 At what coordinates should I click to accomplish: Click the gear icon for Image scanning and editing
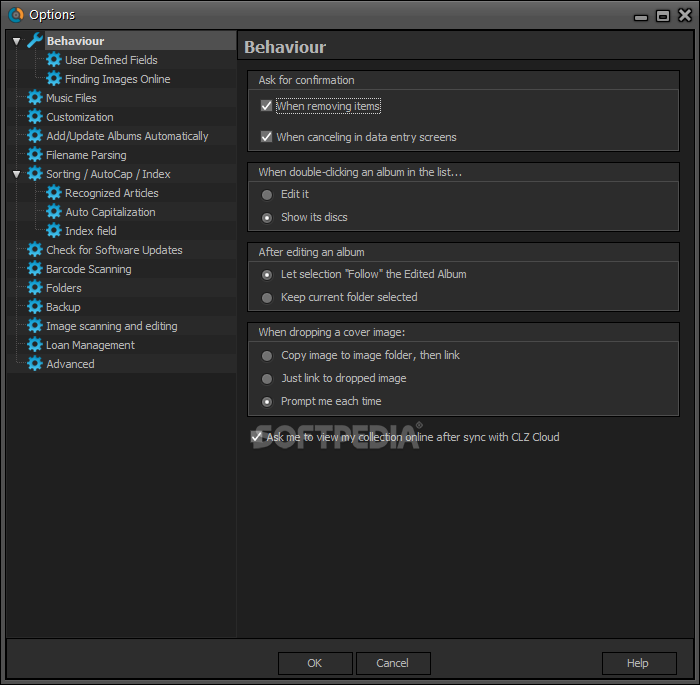tap(35, 326)
